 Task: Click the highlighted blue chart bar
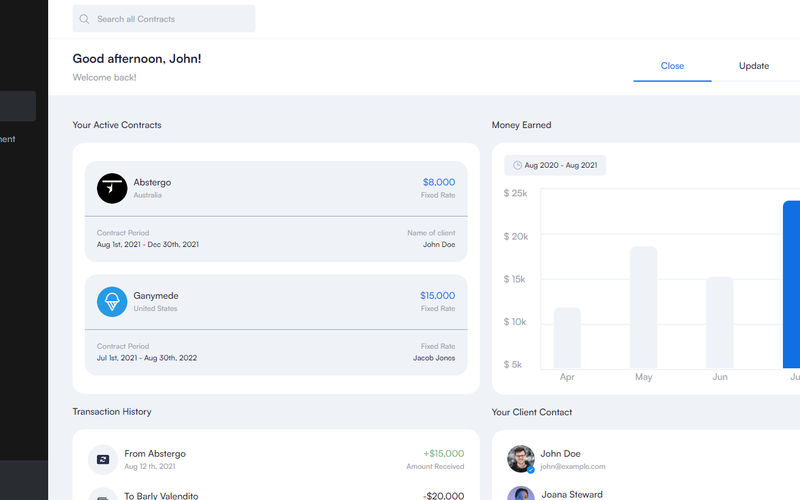791,284
